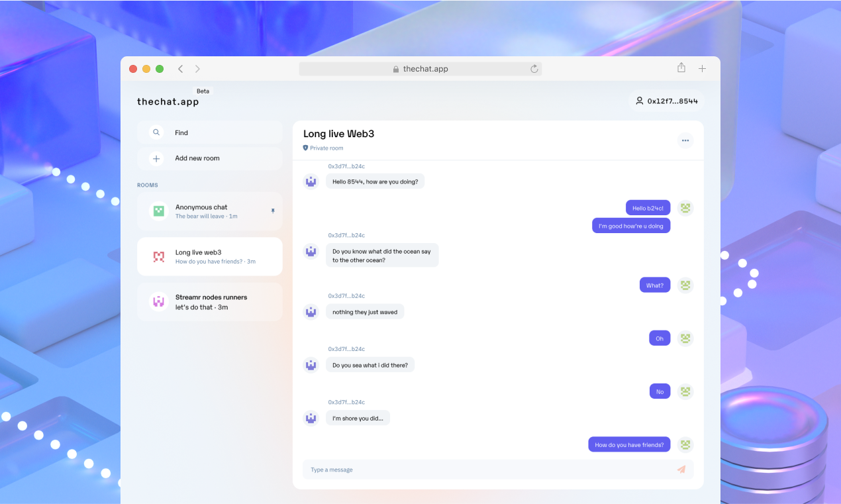The image size is (841, 504).
Task: Click the Private room shield icon
Action: pos(305,148)
